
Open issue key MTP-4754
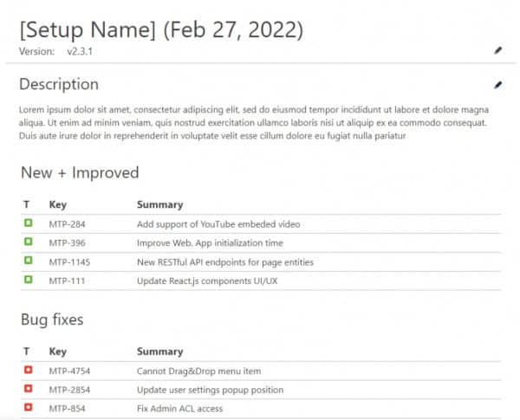coord(69,372)
